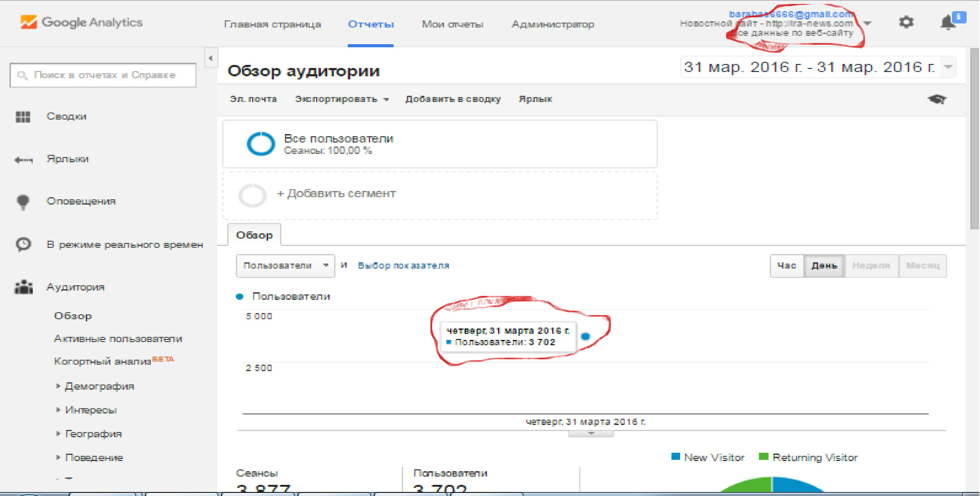
Task: Click the Ярлыки arrow icon
Action: click(23, 160)
